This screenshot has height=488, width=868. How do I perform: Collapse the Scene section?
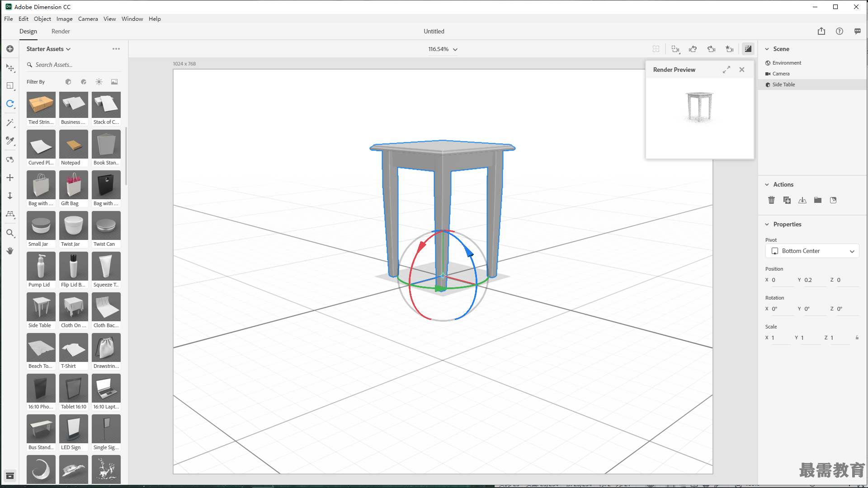click(767, 49)
